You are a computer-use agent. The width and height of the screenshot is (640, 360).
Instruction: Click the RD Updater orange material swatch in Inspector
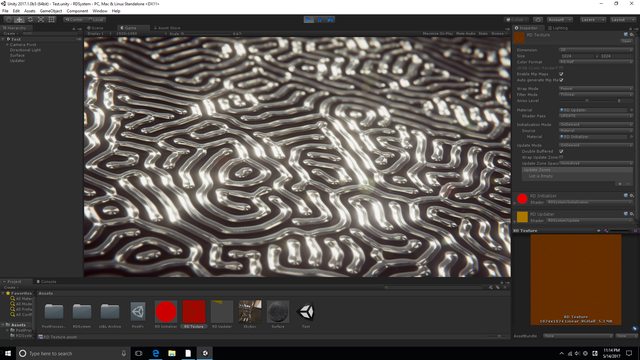pyautogui.click(x=522, y=217)
